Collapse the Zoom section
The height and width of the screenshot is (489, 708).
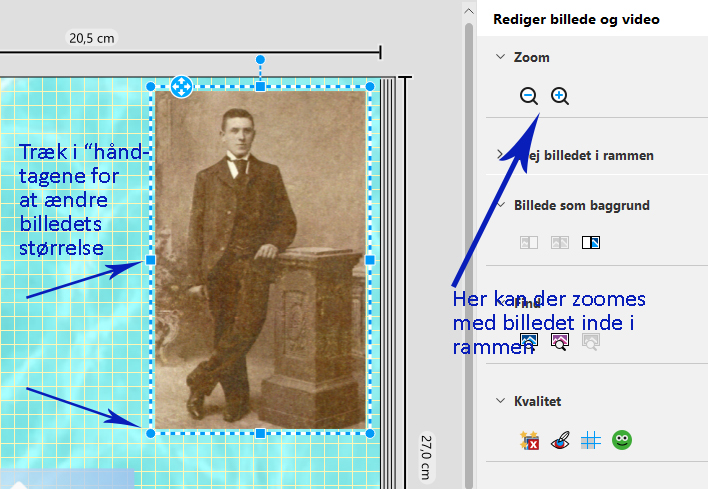click(x=501, y=57)
